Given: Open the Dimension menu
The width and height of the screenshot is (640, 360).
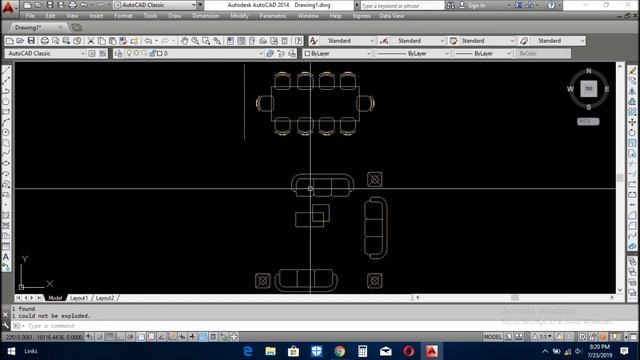Looking at the screenshot, I should point(206,16).
